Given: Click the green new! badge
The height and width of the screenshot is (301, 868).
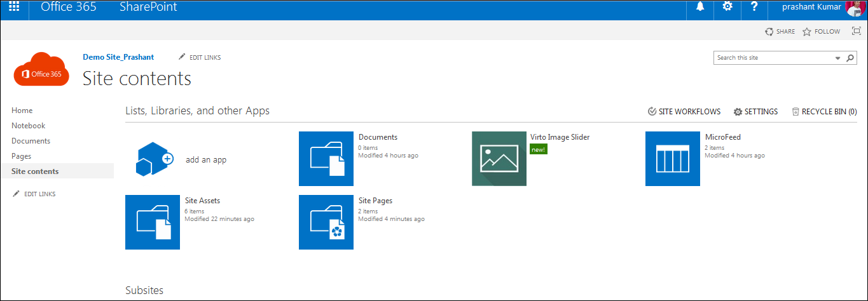Looking at the screenshot, I should [x=539, y=149].
